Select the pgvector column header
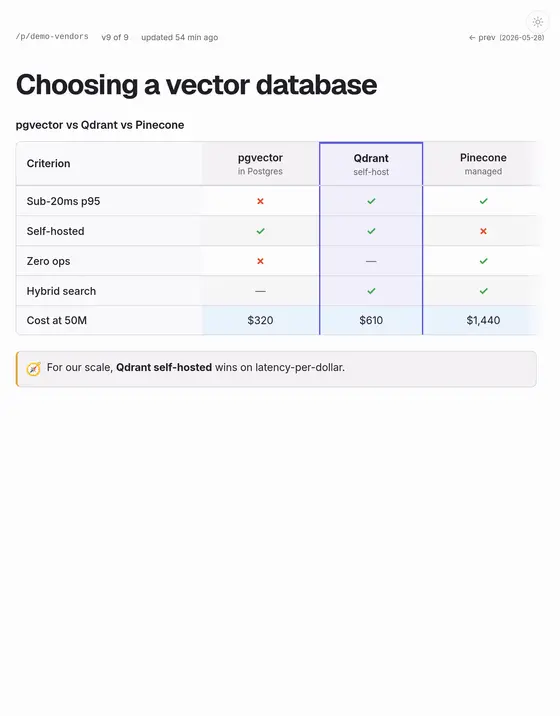The width and height of the screenshot is (560, 716). (260, 163)
